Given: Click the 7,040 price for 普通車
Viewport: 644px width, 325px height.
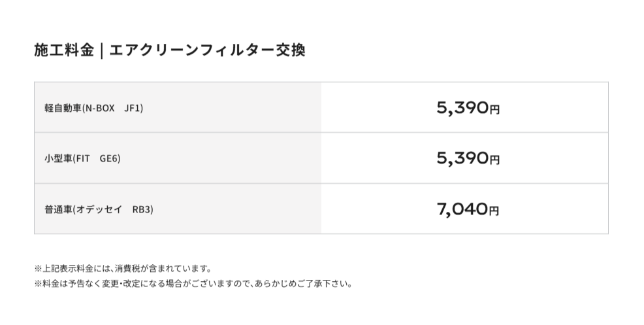Looking at the screenshot, I should click(462, 209).
